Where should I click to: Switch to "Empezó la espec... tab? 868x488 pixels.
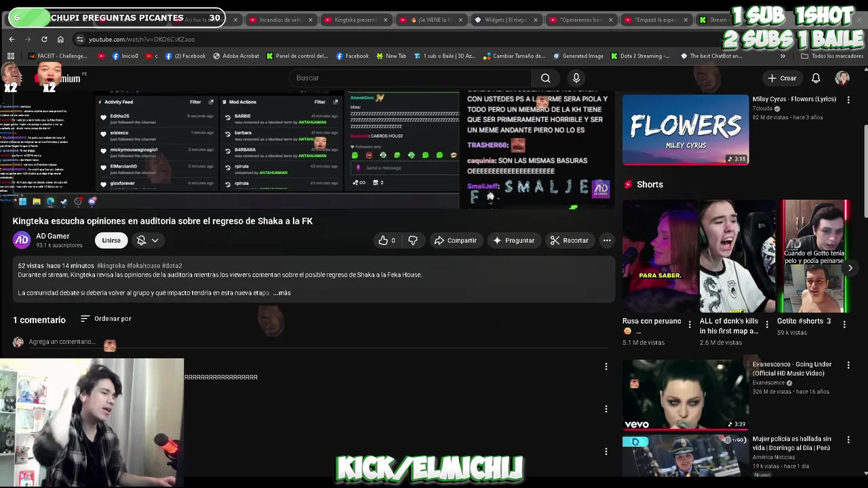[x=656, y=20]
